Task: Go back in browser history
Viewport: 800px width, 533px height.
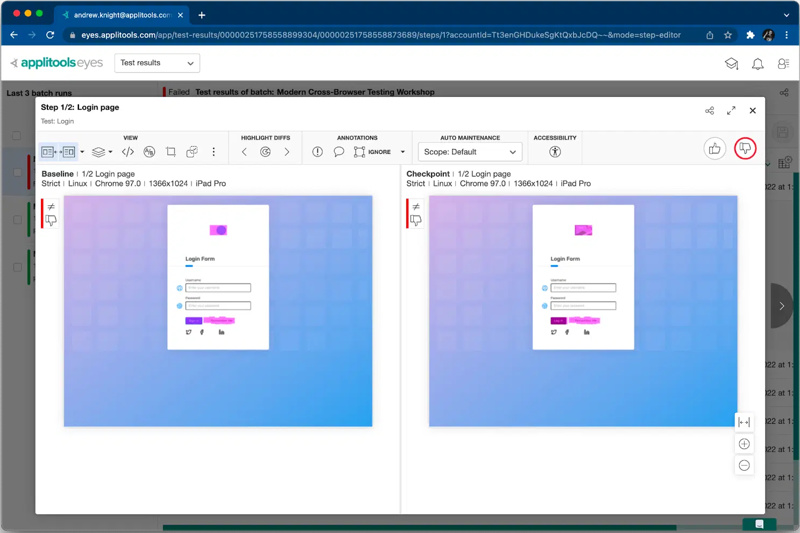Action: pyautogui.click(x=14, y=35)
